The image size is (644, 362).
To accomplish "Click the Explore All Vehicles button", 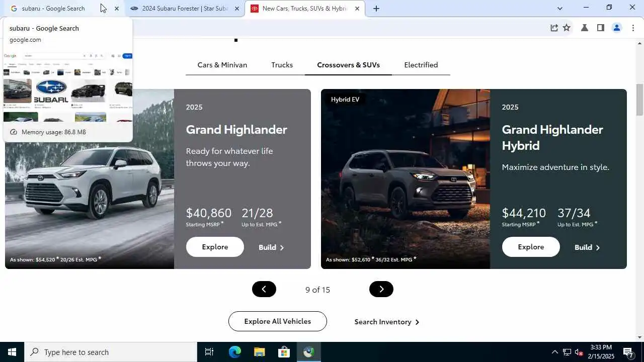I will (278, 321).
